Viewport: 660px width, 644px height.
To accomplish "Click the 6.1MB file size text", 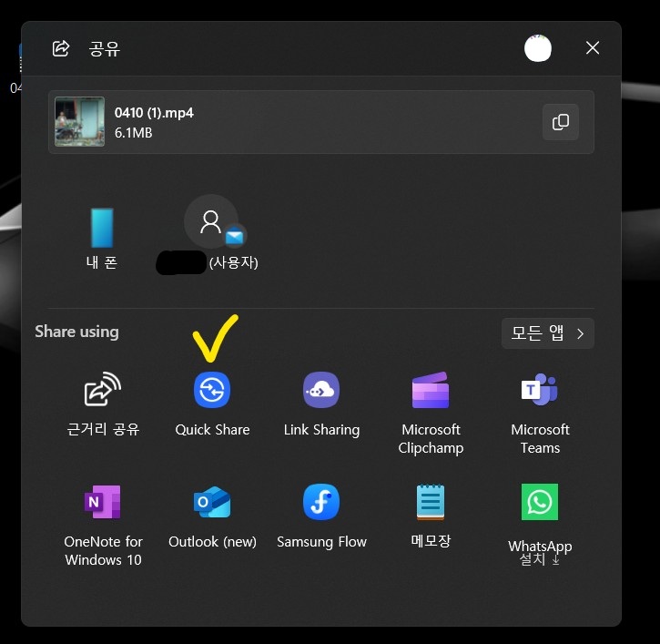I will tap(134, 133).
